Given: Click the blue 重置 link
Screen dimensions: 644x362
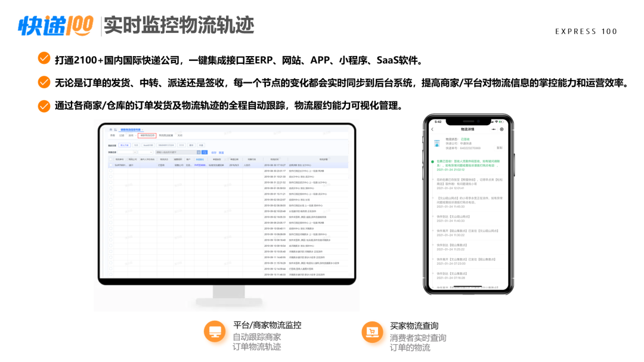Looking at the screenshot, I should [221, 153].
